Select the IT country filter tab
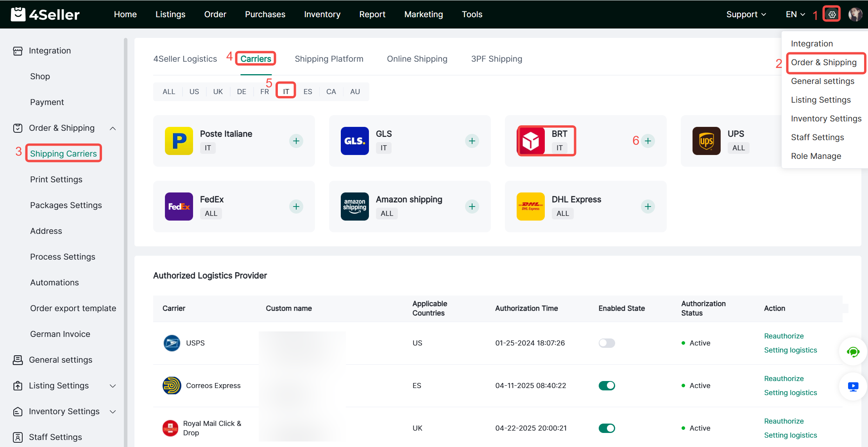 coord(286,91)
